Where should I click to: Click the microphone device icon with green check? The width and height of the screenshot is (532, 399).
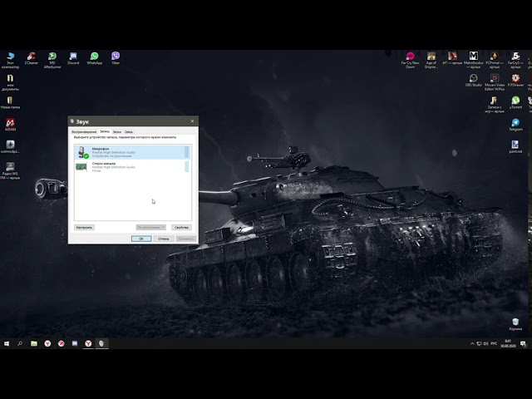82,152
